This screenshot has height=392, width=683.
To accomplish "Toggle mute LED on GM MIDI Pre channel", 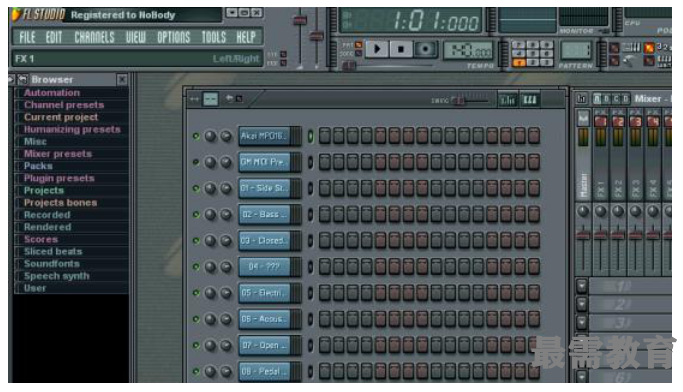I will pyautogui.click(x=196, y=162).
